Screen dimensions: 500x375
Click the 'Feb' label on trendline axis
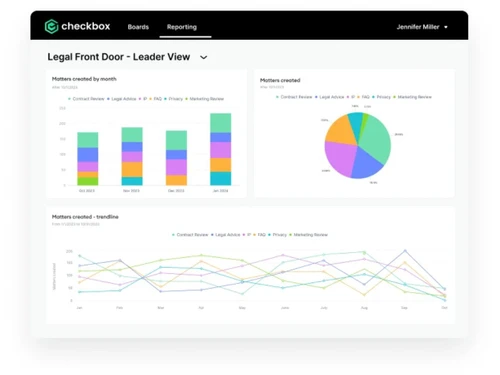[x=119, y=308]
